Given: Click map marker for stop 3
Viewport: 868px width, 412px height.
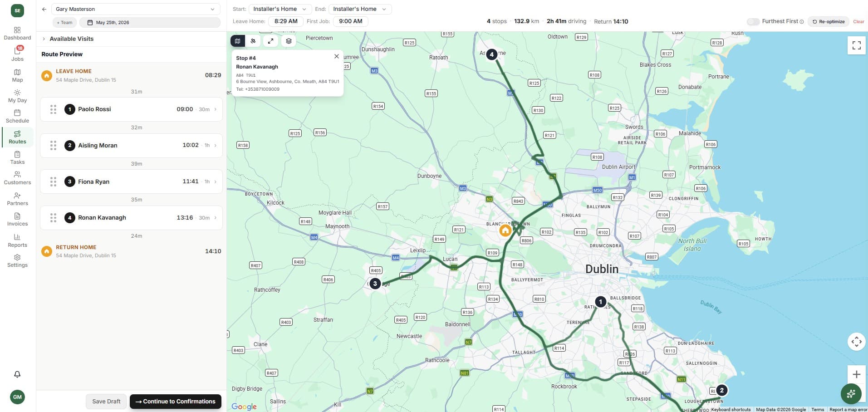Looking at the screenshot, I should (375, 284).
